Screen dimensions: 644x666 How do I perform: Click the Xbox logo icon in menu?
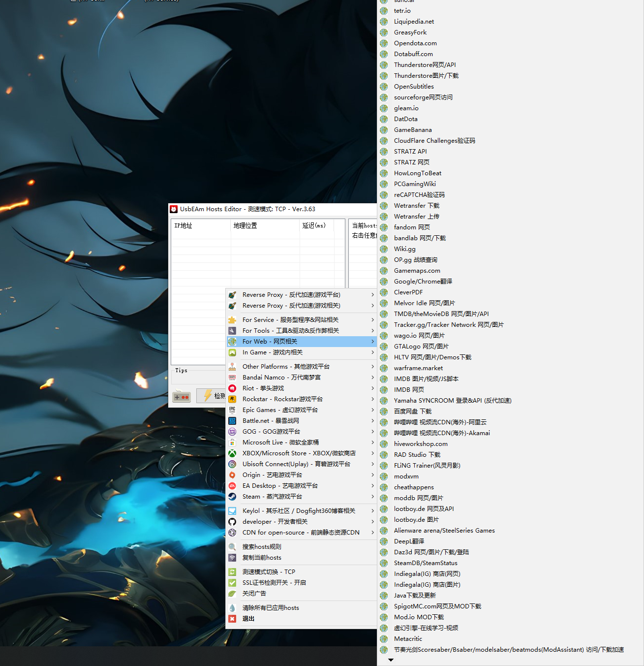pyautogui.click(x=232, y=453)
